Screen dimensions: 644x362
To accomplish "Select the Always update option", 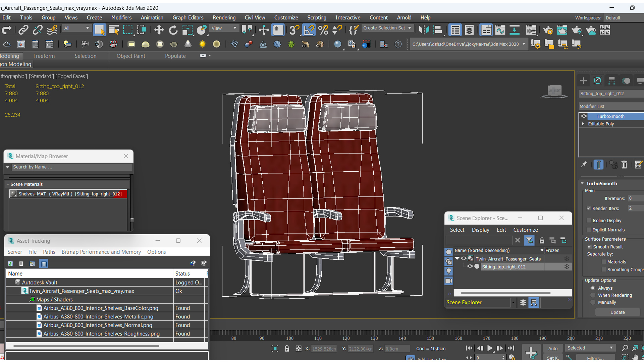I will (593, 288).
